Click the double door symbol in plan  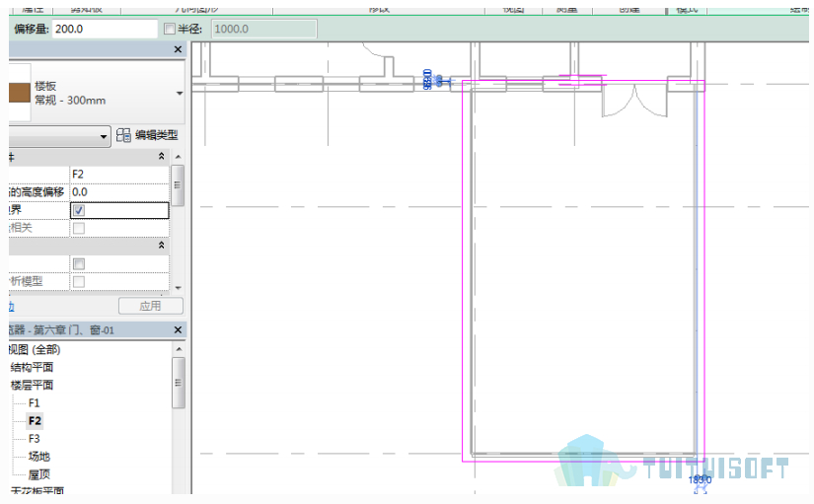[634, 103]
